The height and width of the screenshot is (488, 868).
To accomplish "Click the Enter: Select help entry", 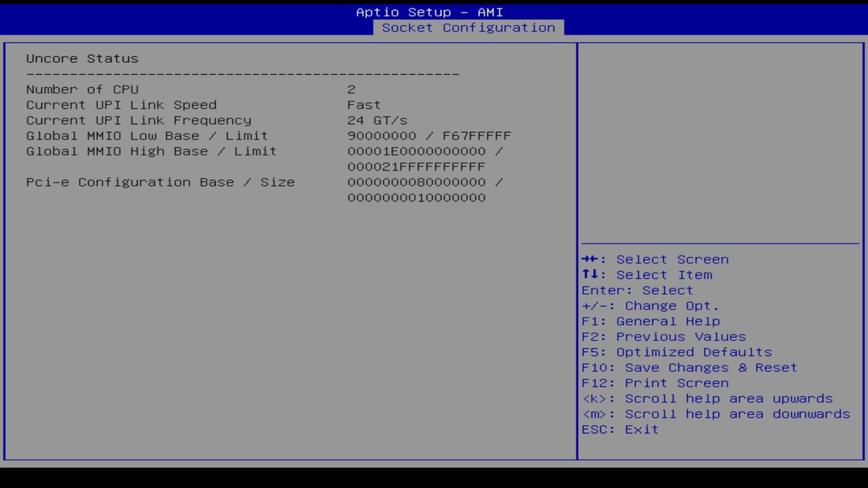I will tap(637, 290).
